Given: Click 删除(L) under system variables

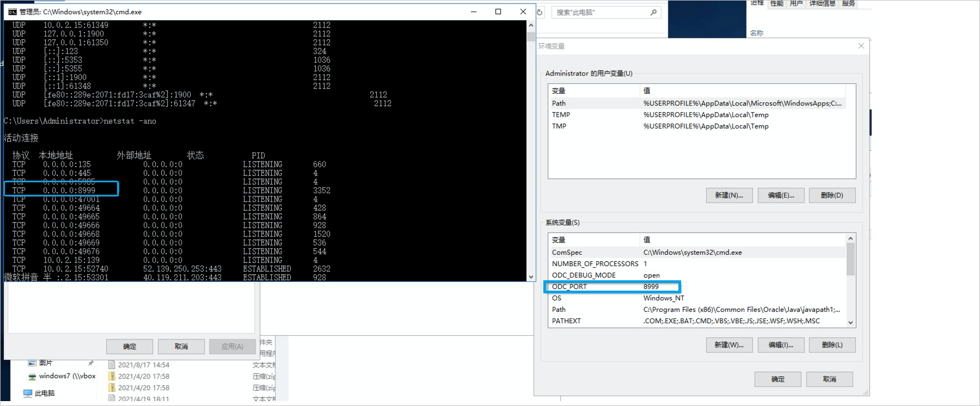Looking at the screenshot, I should [x=832, y=345].
